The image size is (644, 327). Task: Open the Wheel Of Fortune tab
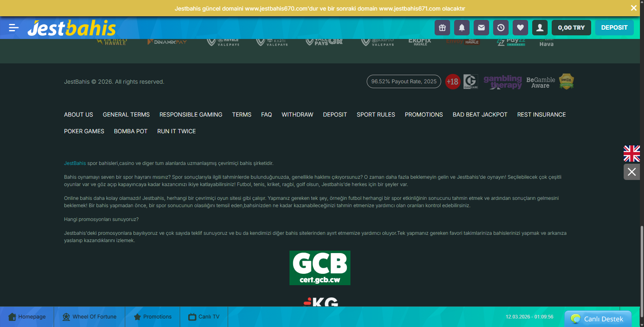[x=89, y=317]
